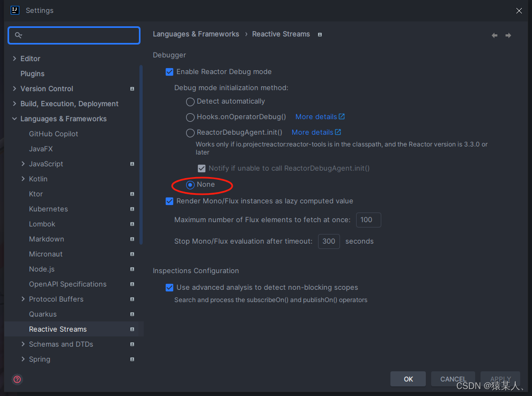This screenshot has height=396, width=532.
Task: Expand the Spring tree node
Action: pos(23,358)
